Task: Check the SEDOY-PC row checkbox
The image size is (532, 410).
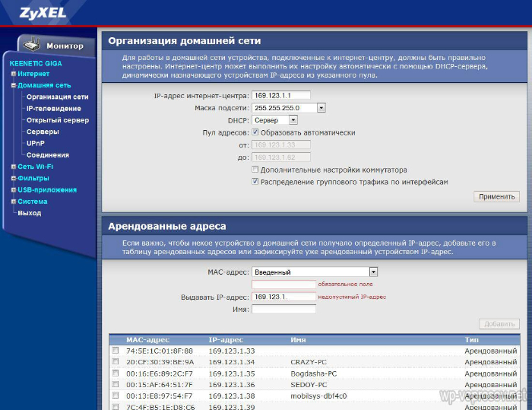Action: pyautogui.click(x=116, y=384)
